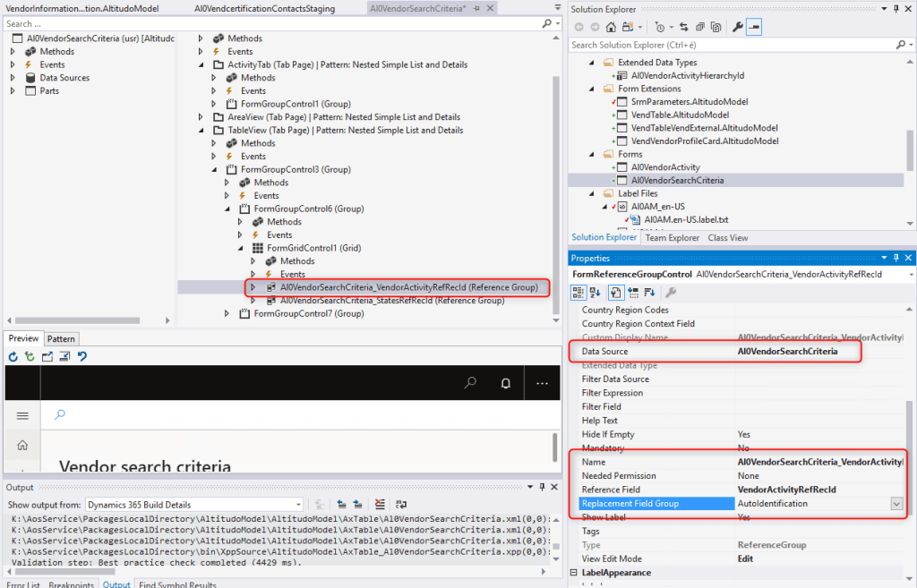The width and height of the screenshot is (917, 588).
Task: Switch to the Pattern tab
Action: 61,339
